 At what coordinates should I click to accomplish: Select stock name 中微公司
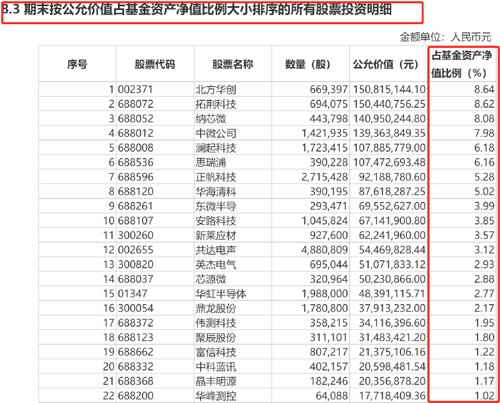point(216,133)
